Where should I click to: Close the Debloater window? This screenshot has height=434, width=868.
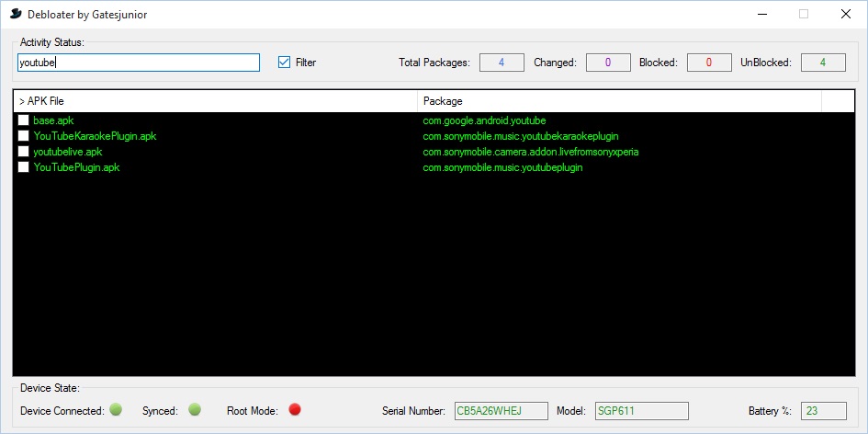(x=846, y=15)
